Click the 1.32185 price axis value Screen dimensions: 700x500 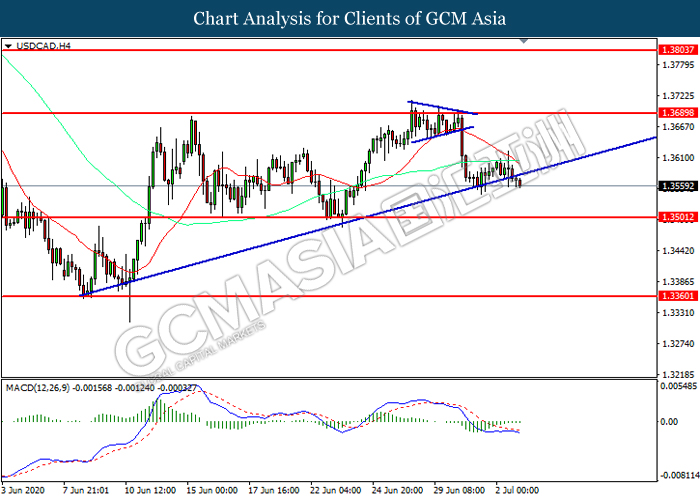click(x=678, y=375)
